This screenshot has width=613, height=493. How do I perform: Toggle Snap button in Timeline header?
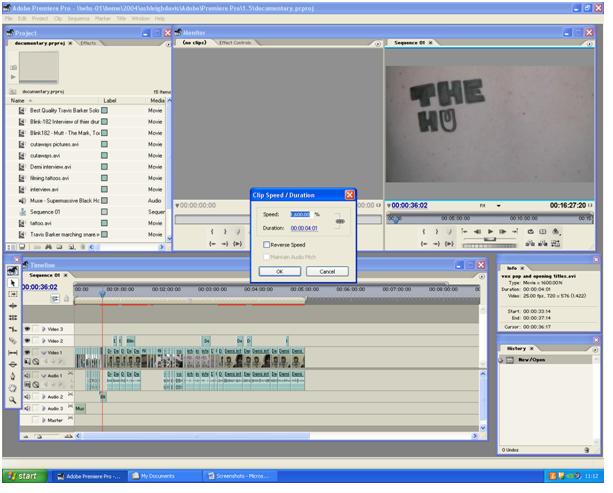(55, 299)
